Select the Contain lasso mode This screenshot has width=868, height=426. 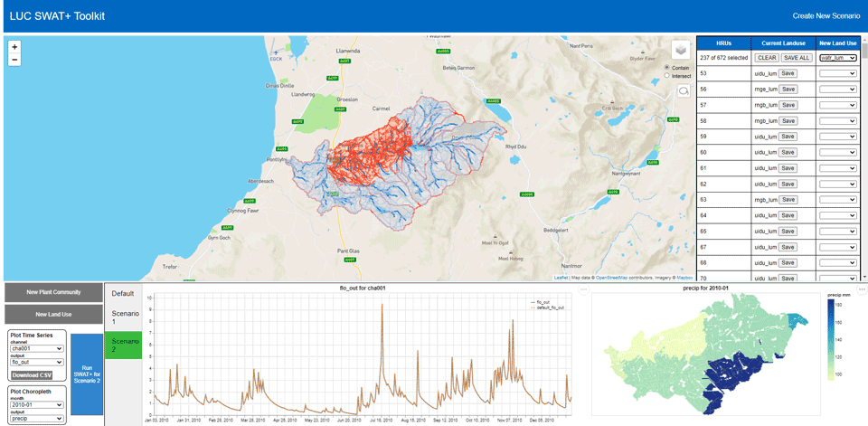tap(667, 68)
